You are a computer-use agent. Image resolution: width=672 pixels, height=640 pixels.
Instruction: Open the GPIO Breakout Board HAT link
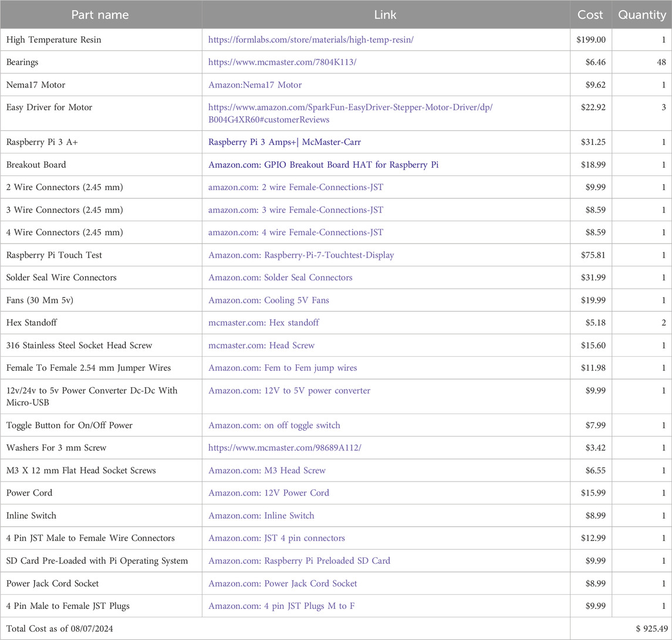(x=323, y=164)
